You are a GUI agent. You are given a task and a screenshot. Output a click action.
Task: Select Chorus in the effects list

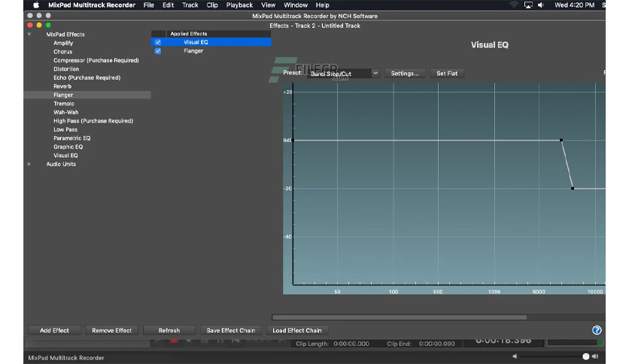63,52
